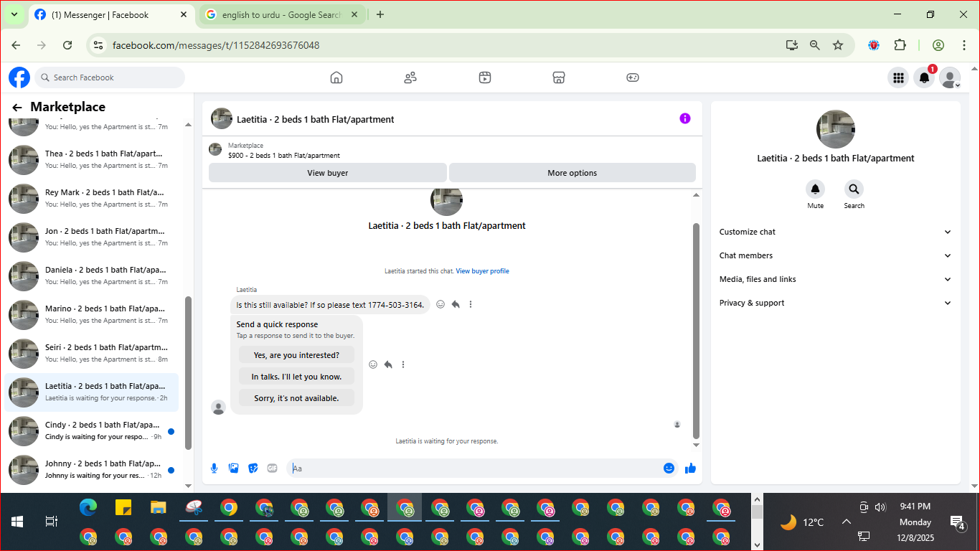The width and height of the screenshot is (980, 551).
Task: Open Chrome zoom magnifier icon in address bar
Action: 814,45
